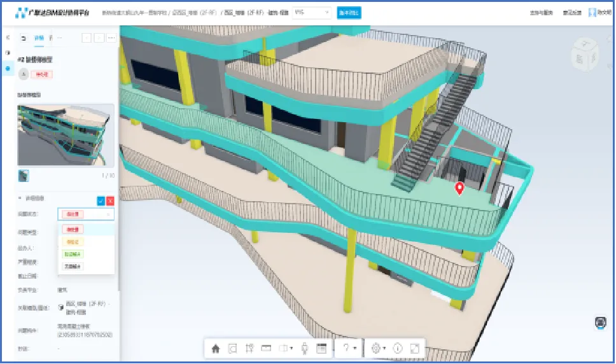
Task: Choose the section plane tool icon
Action: tap(266, 348)
